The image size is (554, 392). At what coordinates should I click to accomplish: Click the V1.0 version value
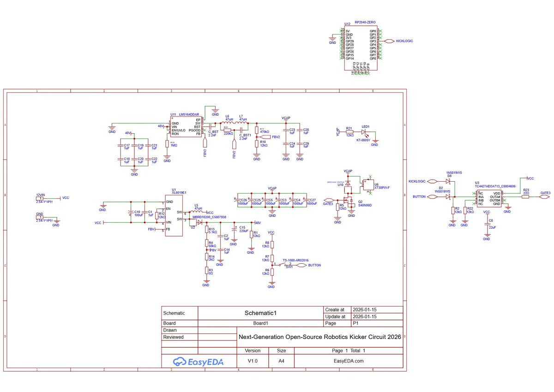(253, 361)
